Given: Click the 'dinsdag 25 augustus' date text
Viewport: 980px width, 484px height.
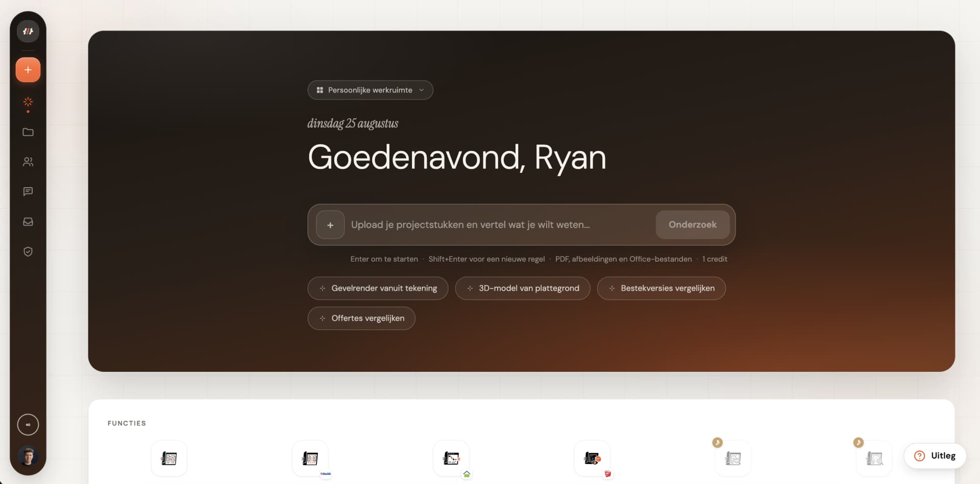Looking at the screenshot, I should tap(353, 123).
